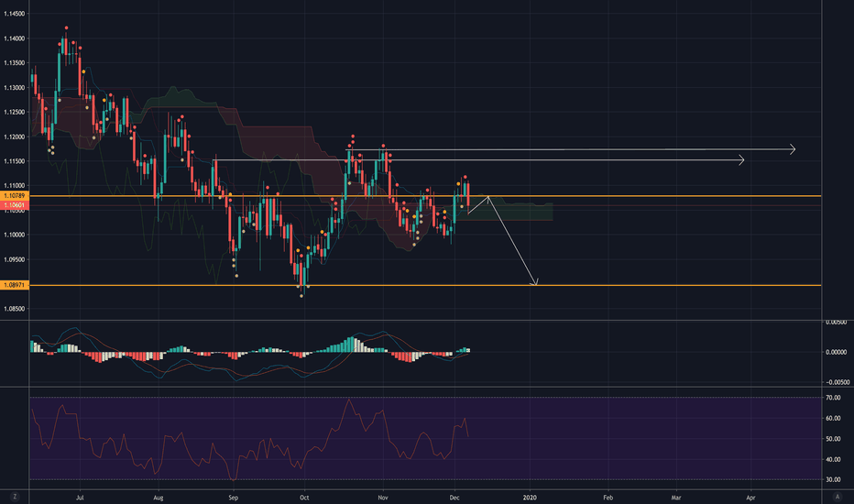Toggle the A auto-scale button
Image resolution: width=854 pixels, height=504 pixels.
838,496
